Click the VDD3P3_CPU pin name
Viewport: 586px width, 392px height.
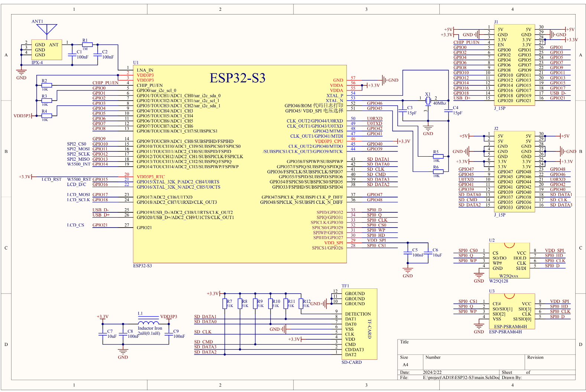coord(329,141)
